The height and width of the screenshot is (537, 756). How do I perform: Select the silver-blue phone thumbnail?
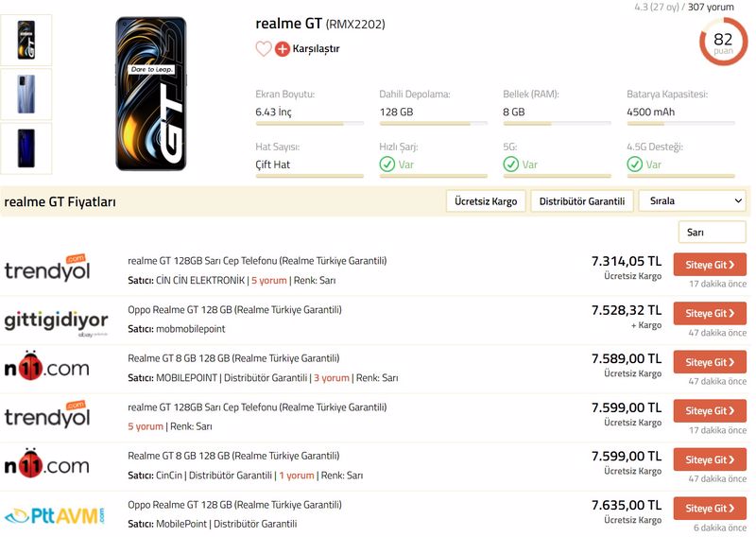click(26, 95)
